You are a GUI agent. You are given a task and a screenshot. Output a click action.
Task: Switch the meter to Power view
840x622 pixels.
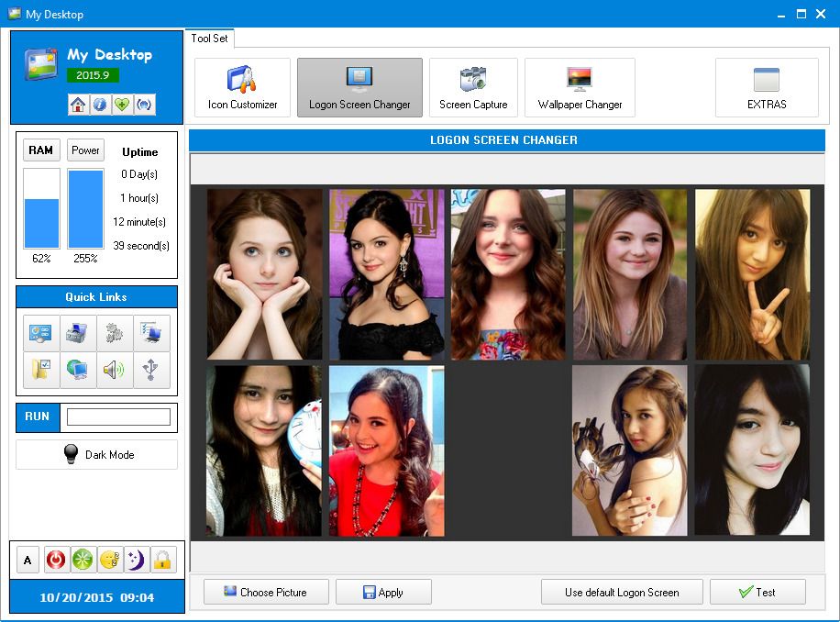tap(85, 150)
